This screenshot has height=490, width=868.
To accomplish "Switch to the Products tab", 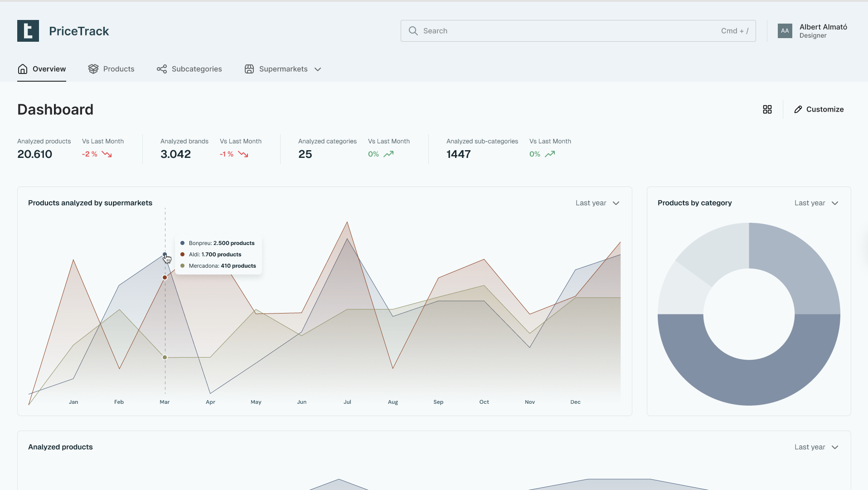I will pyautogui.click(x=118, y=69).
